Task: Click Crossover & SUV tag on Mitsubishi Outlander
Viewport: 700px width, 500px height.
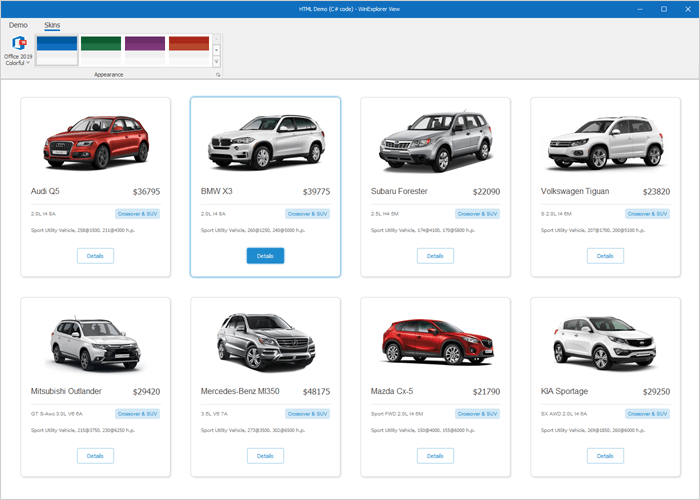Action: (x=138, y=414)
